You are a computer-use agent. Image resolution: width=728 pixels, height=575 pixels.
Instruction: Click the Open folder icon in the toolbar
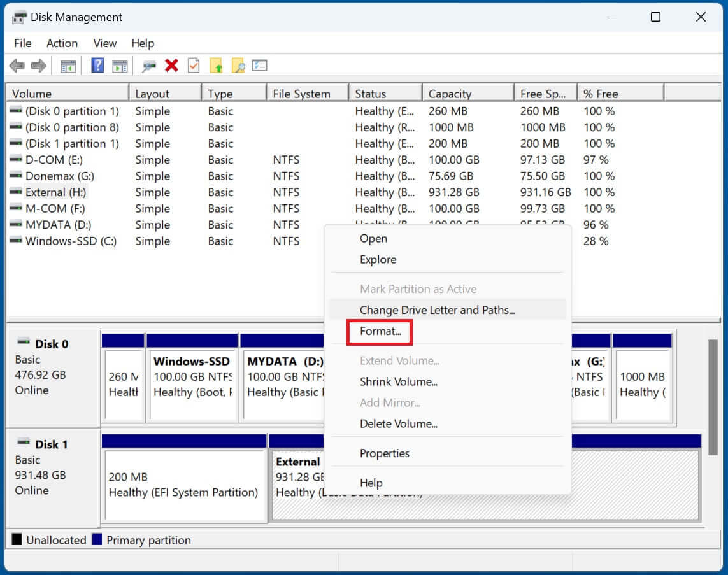tap(217, 65)
